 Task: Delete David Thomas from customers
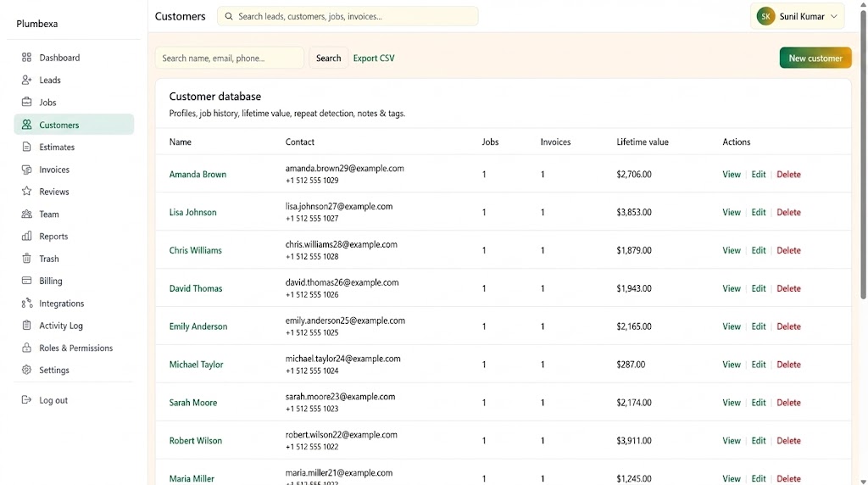coord(788,288)
